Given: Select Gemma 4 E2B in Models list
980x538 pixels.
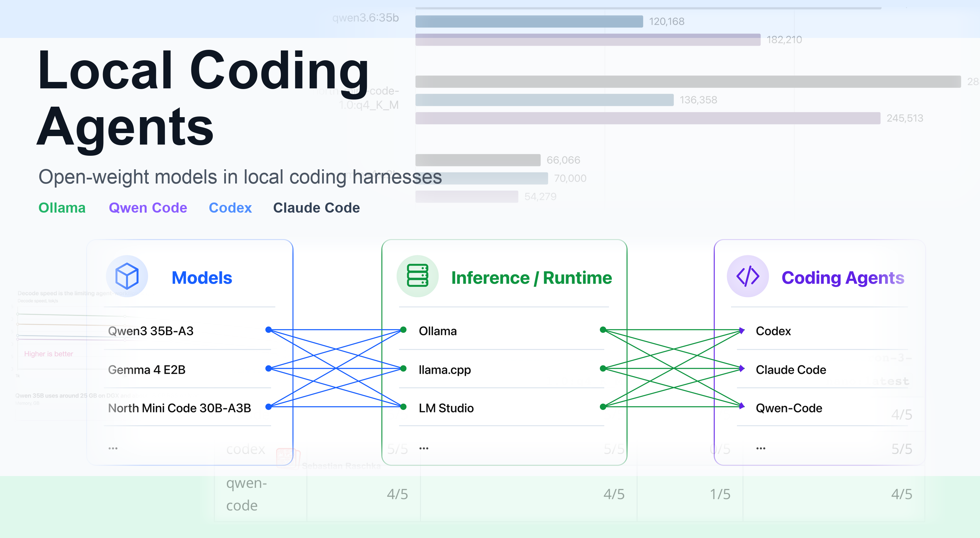Looking at the screenshot, I should [146, 370].
